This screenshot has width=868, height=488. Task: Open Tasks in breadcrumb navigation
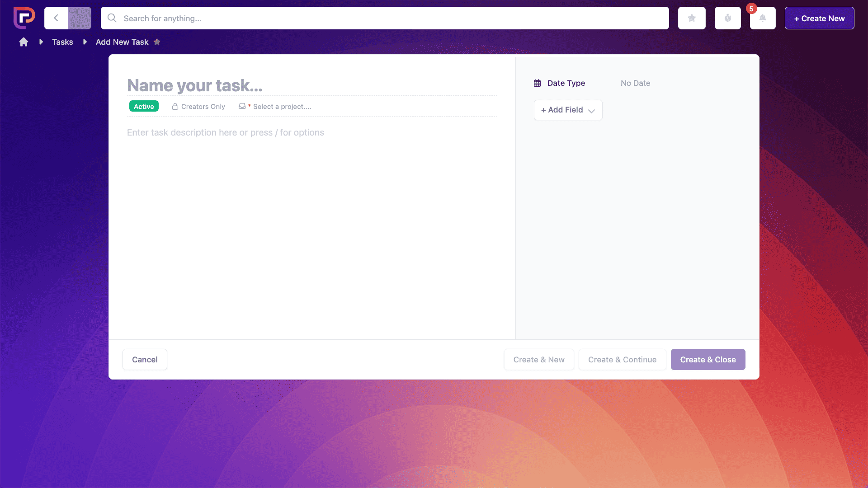tap(62, 42)
